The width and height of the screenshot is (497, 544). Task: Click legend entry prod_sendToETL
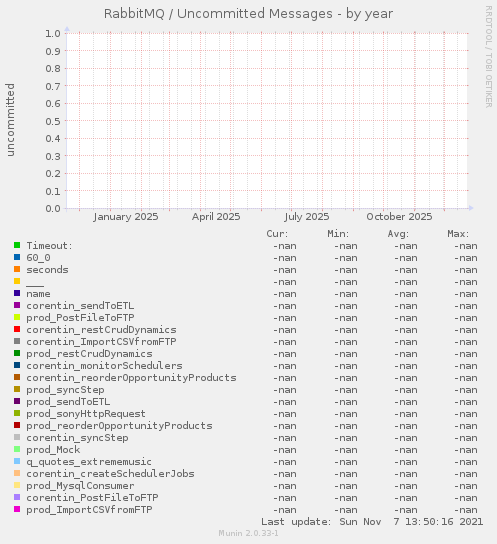[x=68, y=402]
